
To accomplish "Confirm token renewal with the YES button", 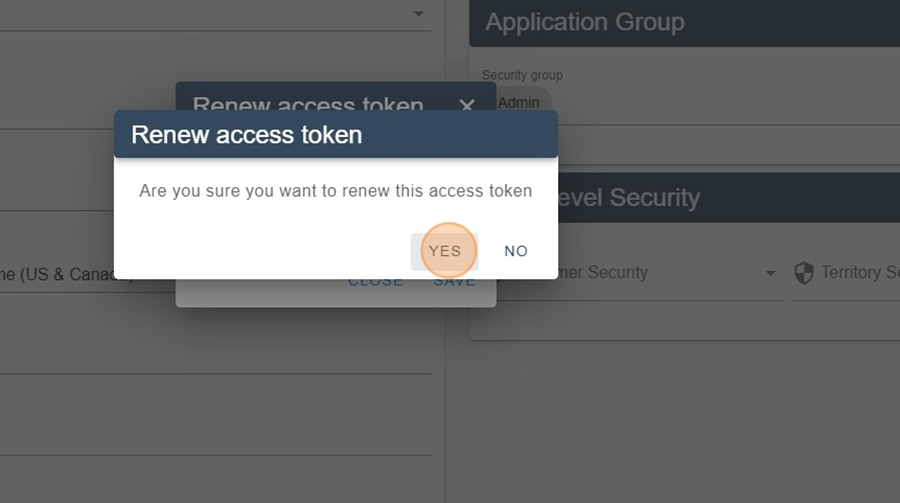I will pos(445,252).
